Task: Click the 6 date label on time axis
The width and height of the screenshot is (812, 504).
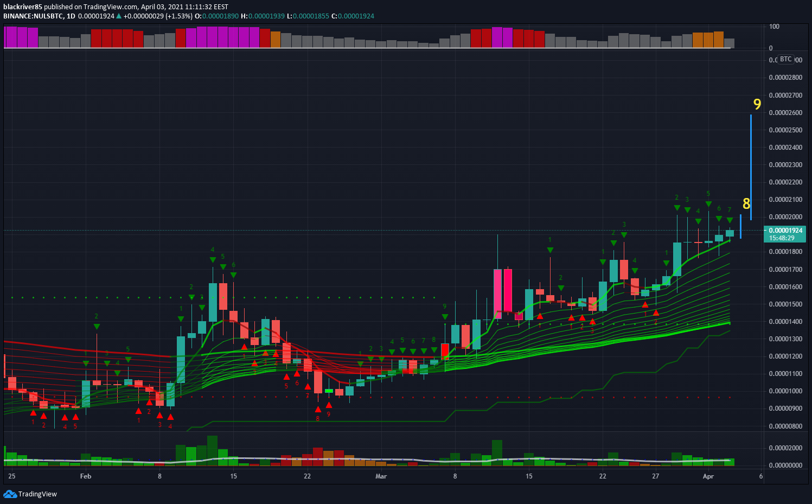Action: (761, 476)
